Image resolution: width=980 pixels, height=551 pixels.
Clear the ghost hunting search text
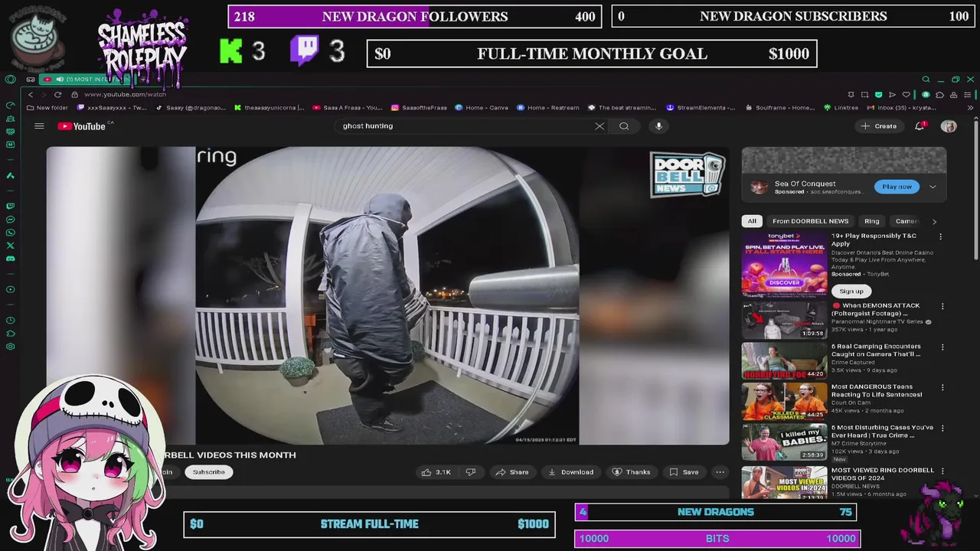point(599,126)
